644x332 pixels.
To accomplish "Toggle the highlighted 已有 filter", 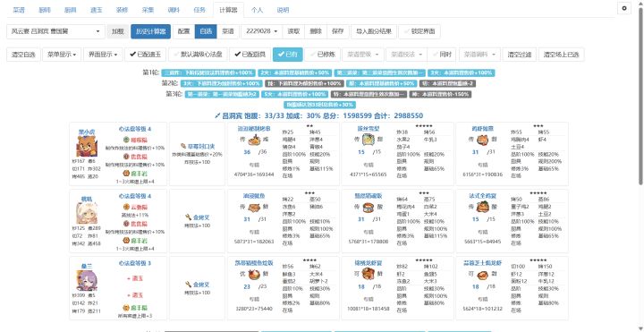I will tap(287, 55).
